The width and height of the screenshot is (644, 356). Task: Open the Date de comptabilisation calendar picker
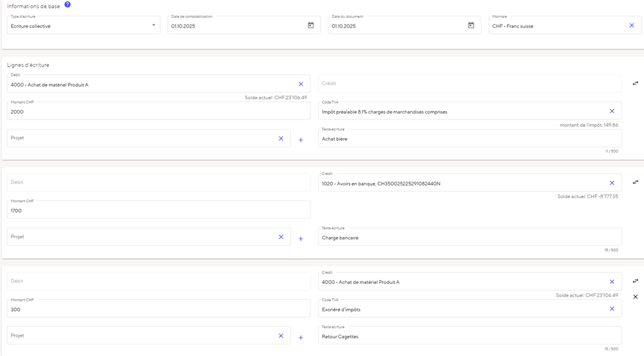310,26
